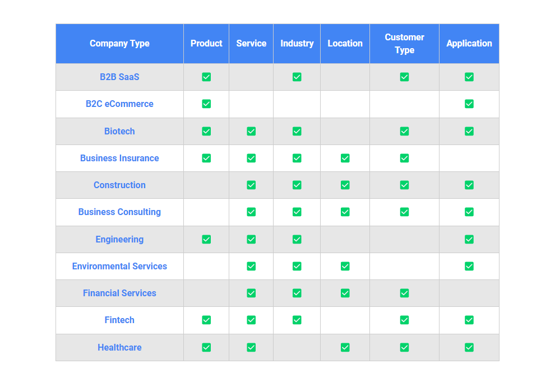
Task: Click Environmental Services Location checkmark
Action: point(345,267)
